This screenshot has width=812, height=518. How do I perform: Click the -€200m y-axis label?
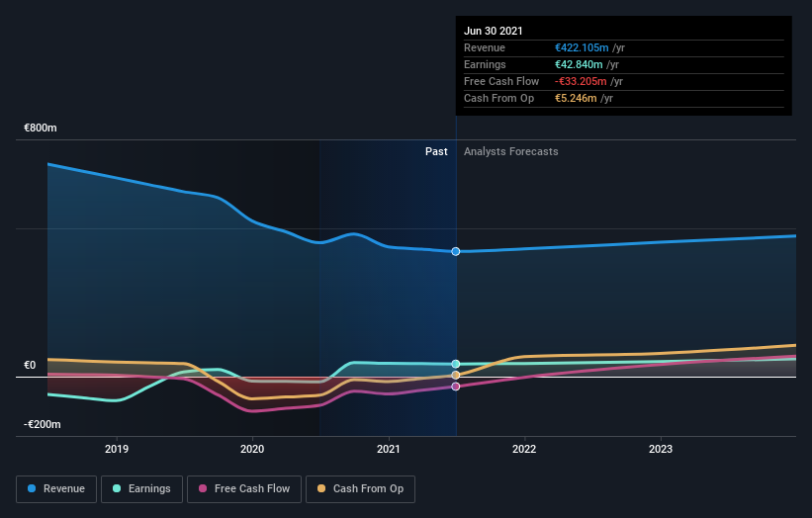(x=42, y=424)
